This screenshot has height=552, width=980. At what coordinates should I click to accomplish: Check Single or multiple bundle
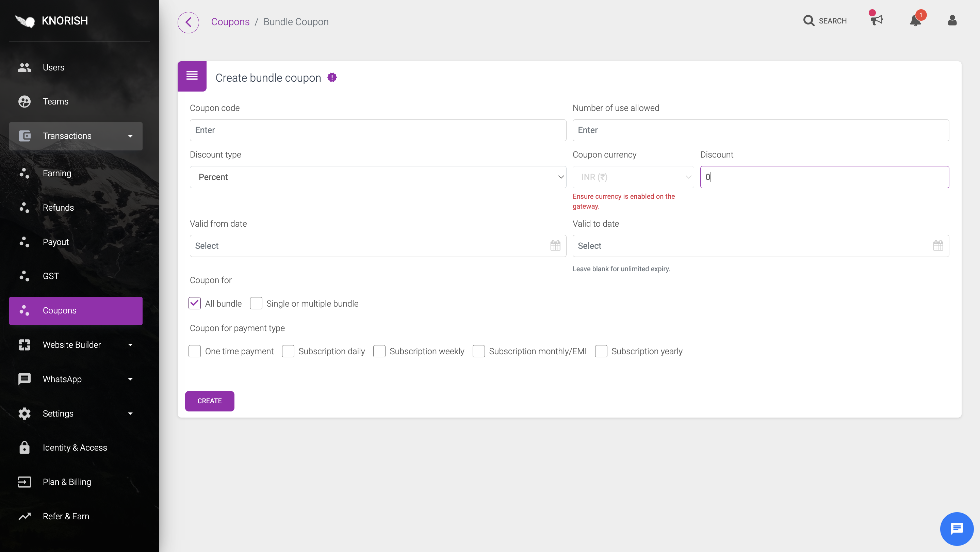tap(256, 303)
